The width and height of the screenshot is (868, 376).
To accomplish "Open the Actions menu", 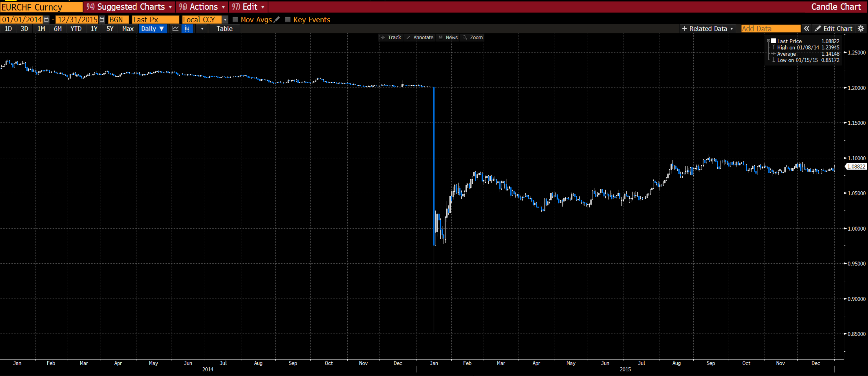I will click(202, 7).
